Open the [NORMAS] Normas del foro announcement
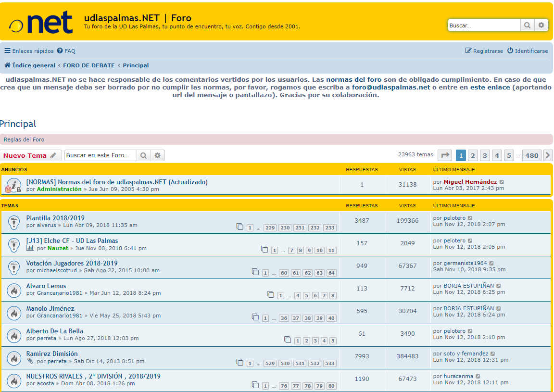This screenshot has height=392, width=554. [117, 182]
